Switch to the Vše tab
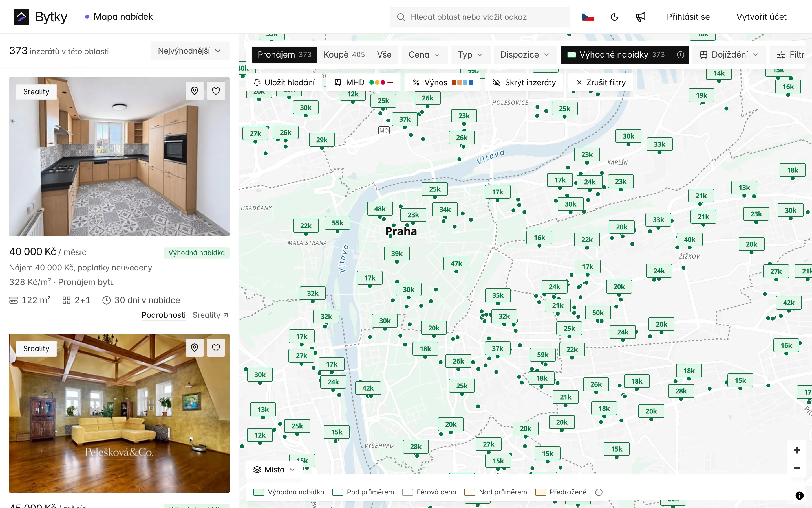 coord(384,55)
